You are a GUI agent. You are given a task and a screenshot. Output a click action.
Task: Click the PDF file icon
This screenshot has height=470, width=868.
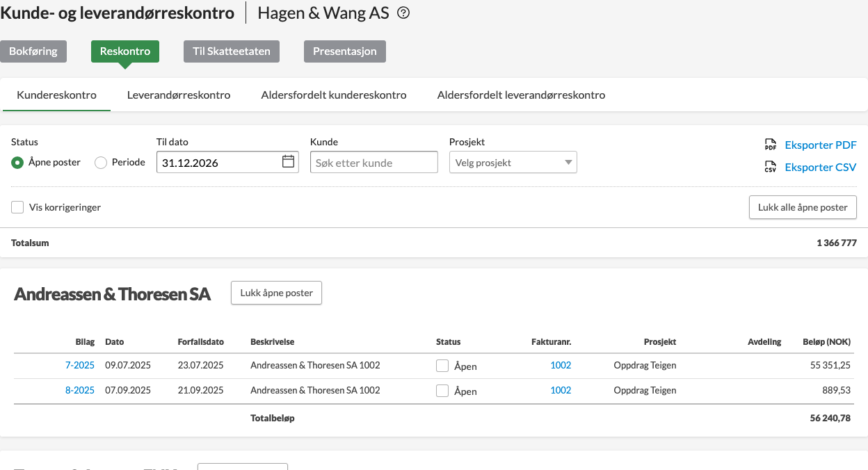click(771, 145)
